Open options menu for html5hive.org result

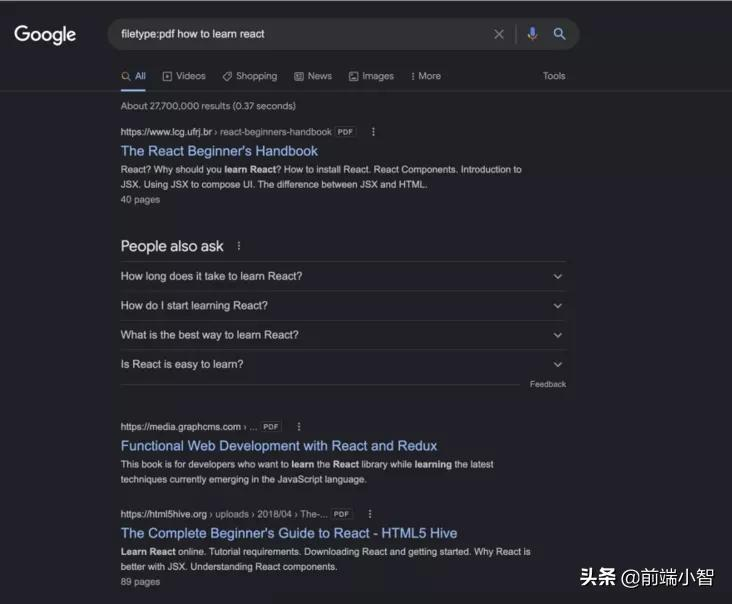[370, 514]
